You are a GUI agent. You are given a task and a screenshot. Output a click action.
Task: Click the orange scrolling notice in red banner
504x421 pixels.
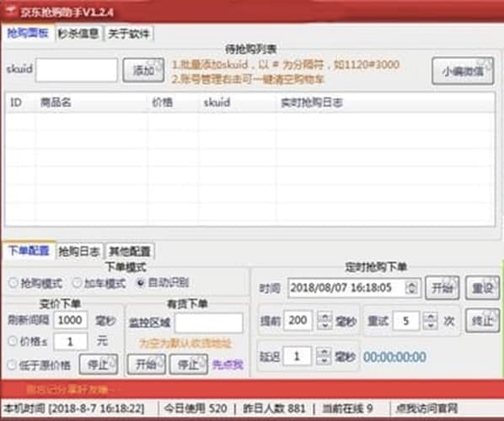[x=73, y=390]
